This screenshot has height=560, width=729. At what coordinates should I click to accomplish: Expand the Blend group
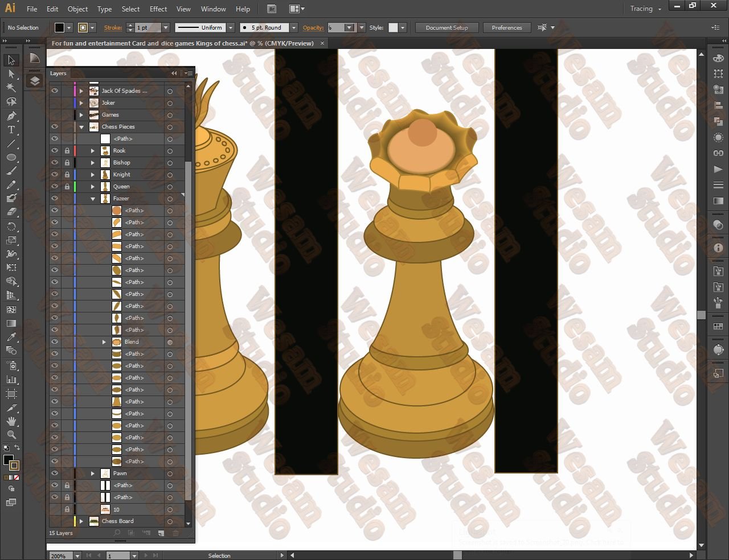coord(104,342)
